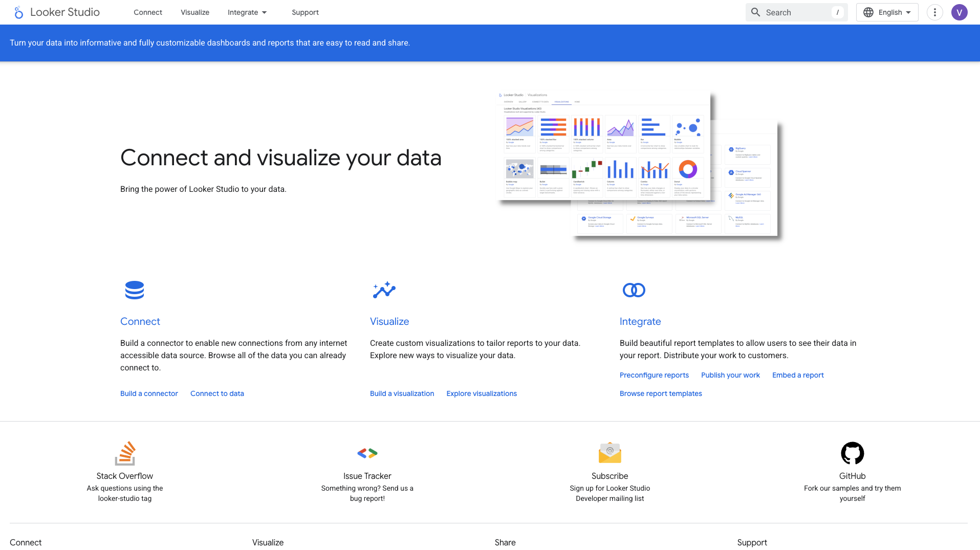Click the sparkle chart Visualize icon
Image resolution: width=980 pixels, height=550 pixels.
click(384, 290)
